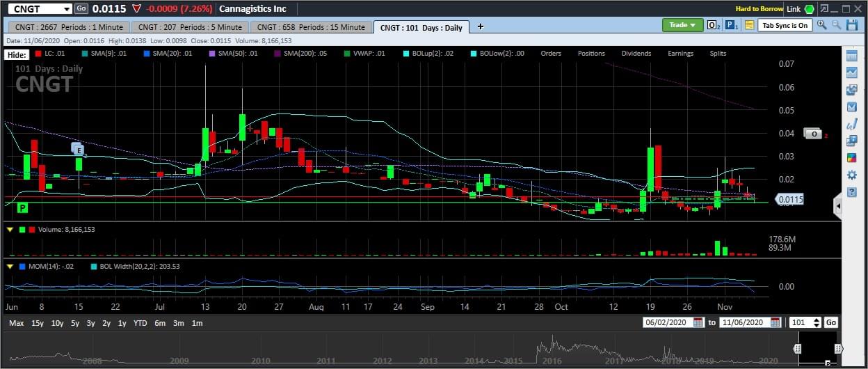Click the mail envelope icon in sidebar

pyautogui.click(x=852, y=107)
